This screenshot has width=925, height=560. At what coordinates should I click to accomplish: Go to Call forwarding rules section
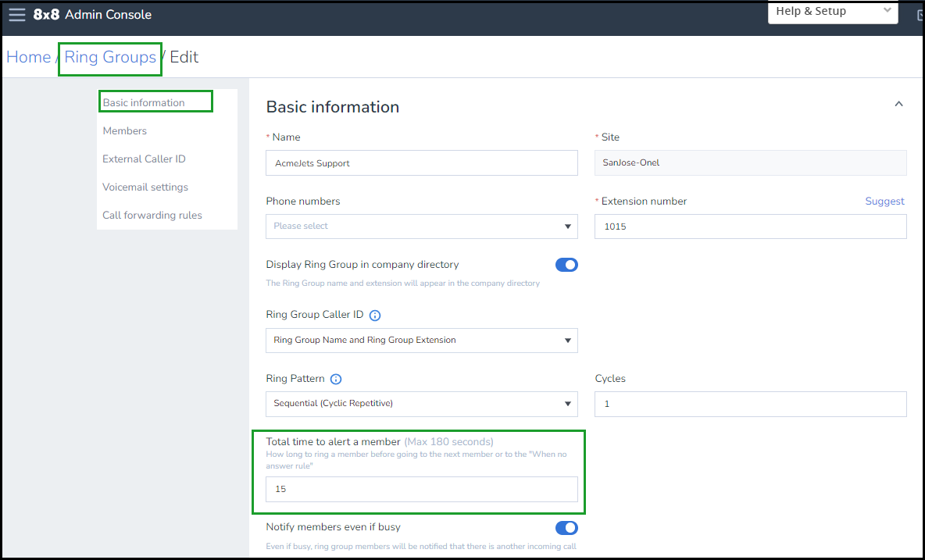(152, 215)
